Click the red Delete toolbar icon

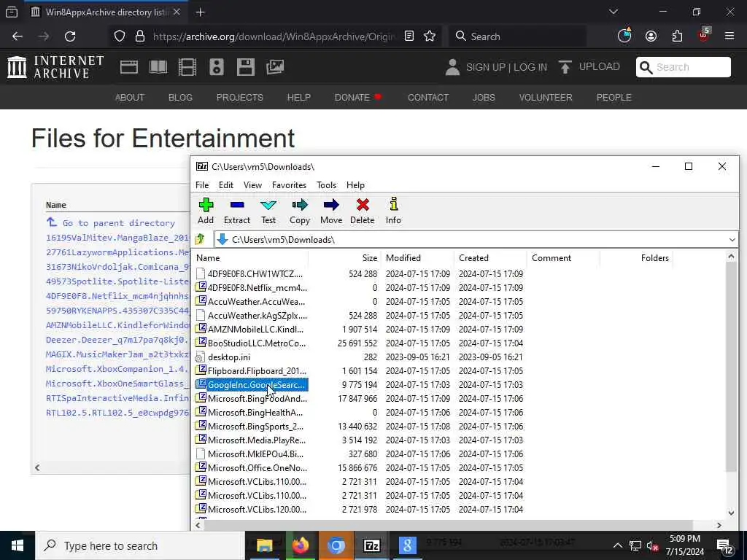pyautogui.click(x=363, y=211)
